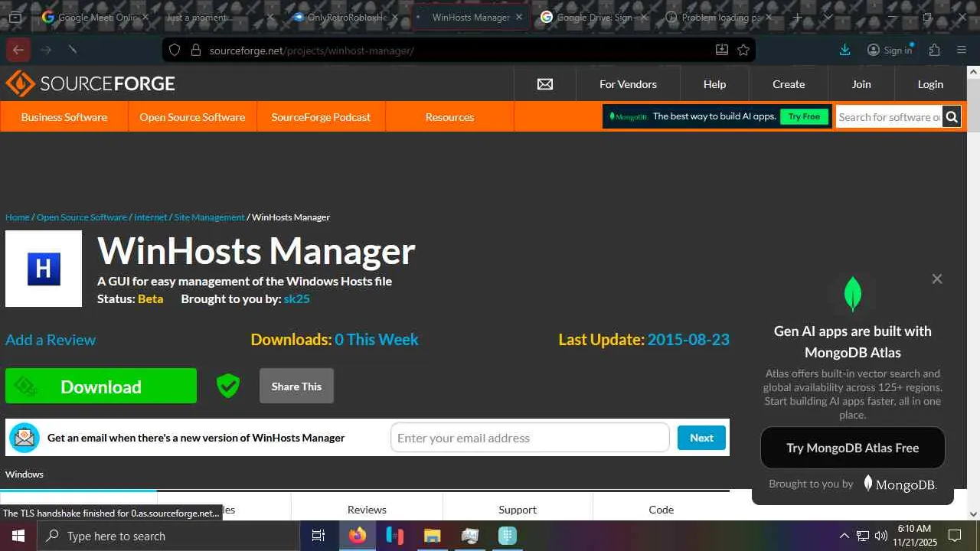
Task: Open the Firefox hamburger application menu
Action: click(x=962, y=50)
